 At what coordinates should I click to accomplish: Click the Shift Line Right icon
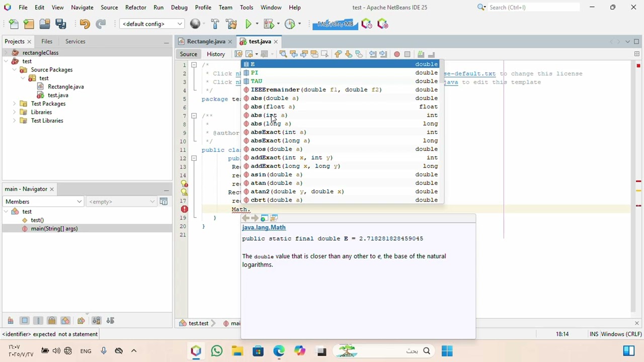pos(383,54)
